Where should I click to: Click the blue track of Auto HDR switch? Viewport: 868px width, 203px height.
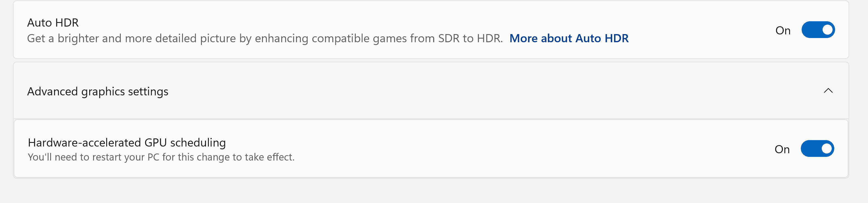[x=810, y=30]
